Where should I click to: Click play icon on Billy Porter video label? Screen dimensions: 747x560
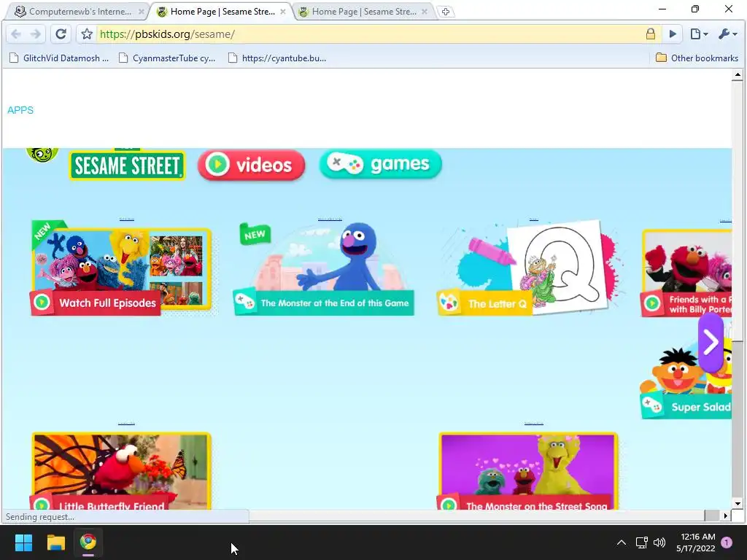coord(652,303)
